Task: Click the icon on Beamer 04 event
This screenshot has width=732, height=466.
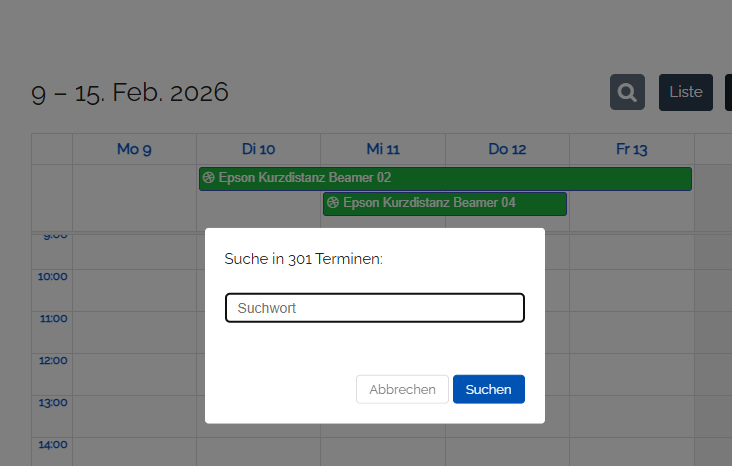Action: pos(333,203)
